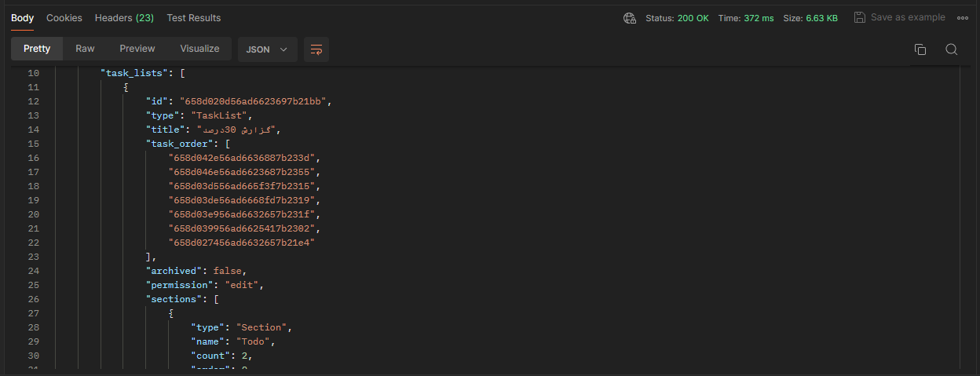980x376 pixels.
Task: Enable the Visualize view mode
Action: tap(199, 49)
